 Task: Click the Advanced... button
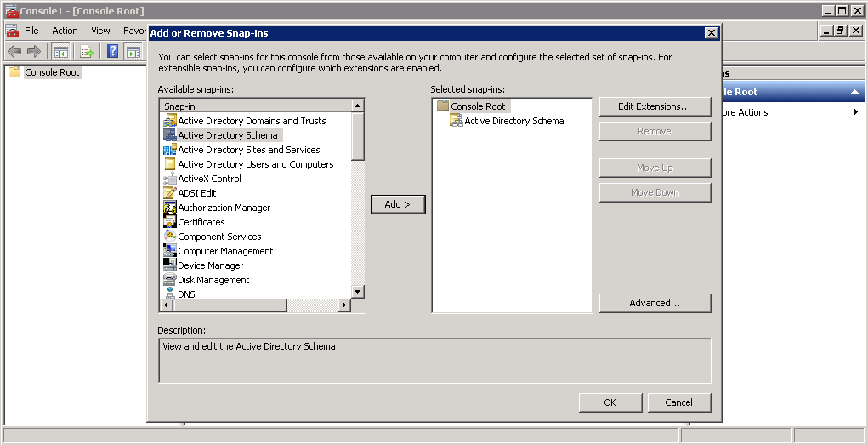coord(654,303)
